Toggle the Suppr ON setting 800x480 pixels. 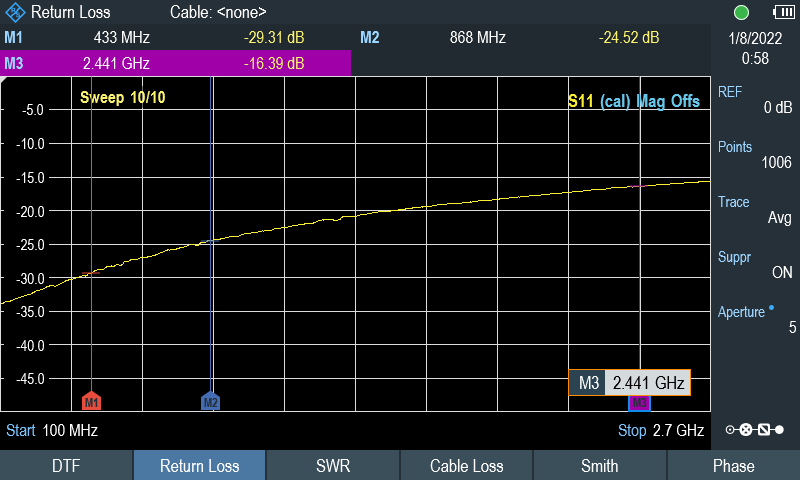pos(755,265)
